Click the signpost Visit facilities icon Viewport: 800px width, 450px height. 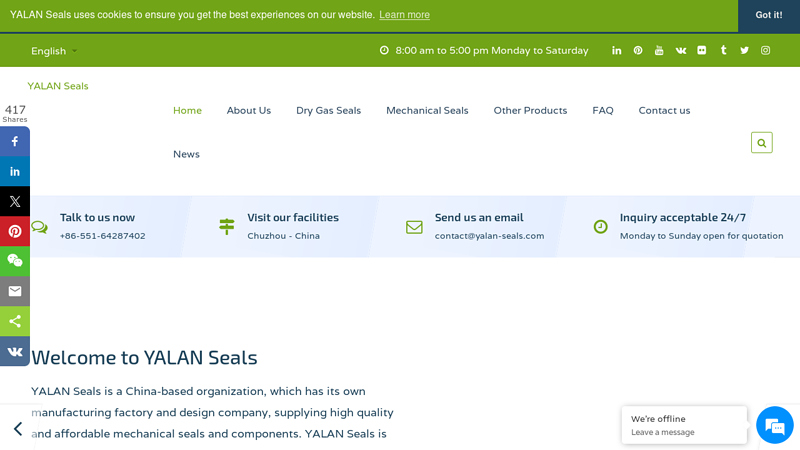[227, 227]
